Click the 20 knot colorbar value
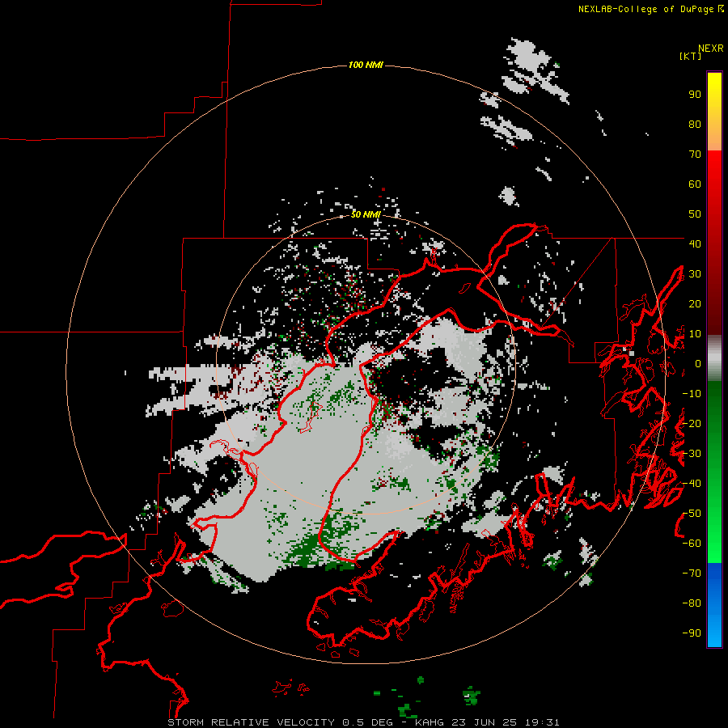728x728 pixels. click(695, 303)
